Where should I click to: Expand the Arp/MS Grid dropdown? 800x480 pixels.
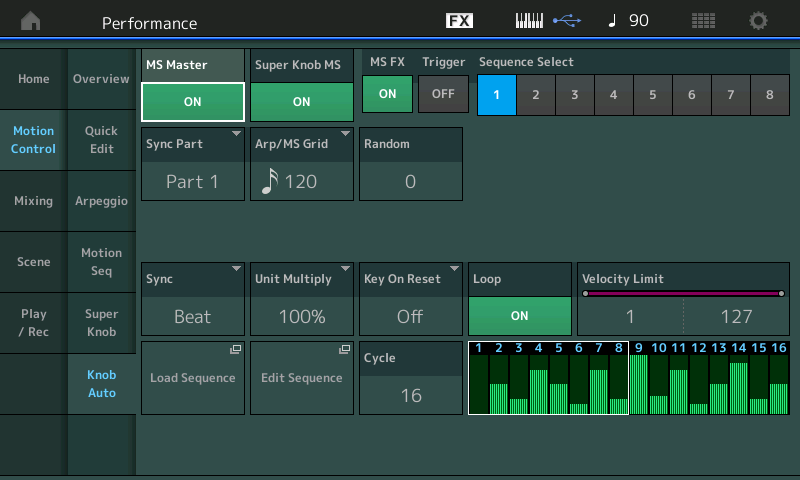coord(301,164)
